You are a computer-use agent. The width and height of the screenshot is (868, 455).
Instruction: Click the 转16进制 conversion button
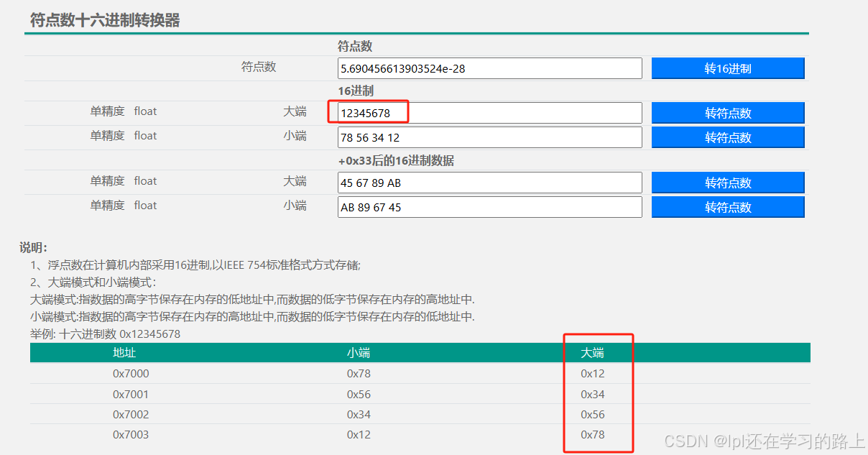pyautogui.click(x=727, y=68)
